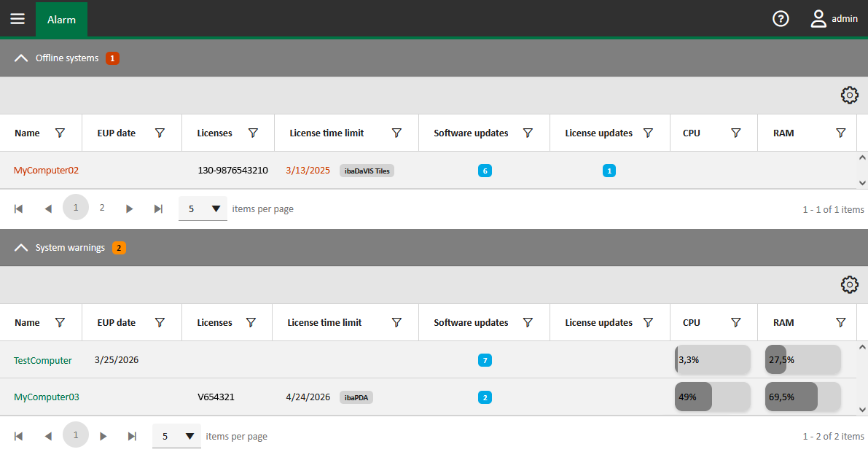Viewport: 868px width, 452px height.
Task: Open items per page dropdown for Offline systems
Action: point(203,209)
